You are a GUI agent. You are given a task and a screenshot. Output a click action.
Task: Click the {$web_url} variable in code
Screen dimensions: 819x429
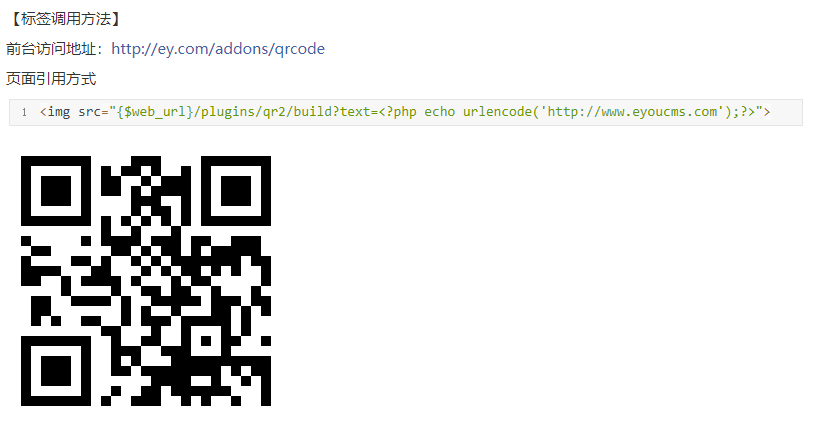(x=155, y=112)
